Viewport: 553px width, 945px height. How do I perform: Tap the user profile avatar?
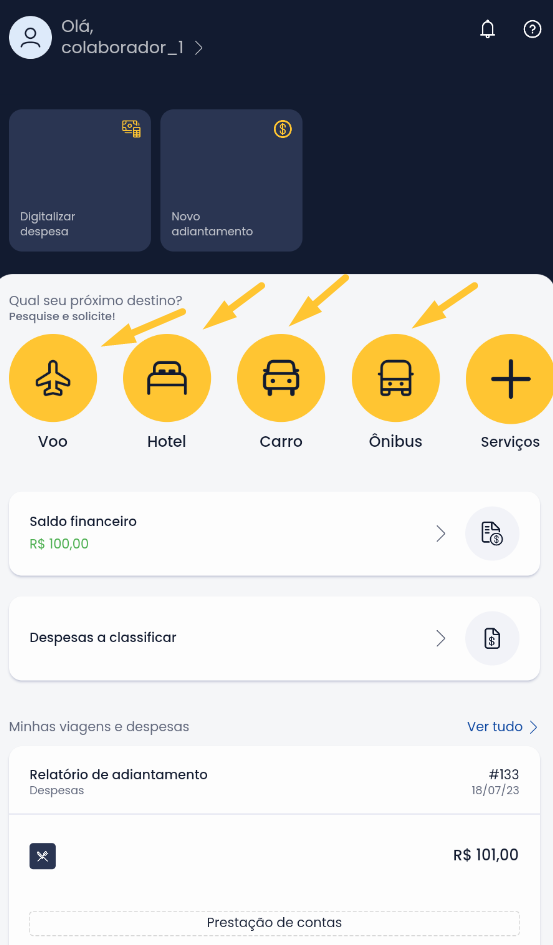click(30, 37)
